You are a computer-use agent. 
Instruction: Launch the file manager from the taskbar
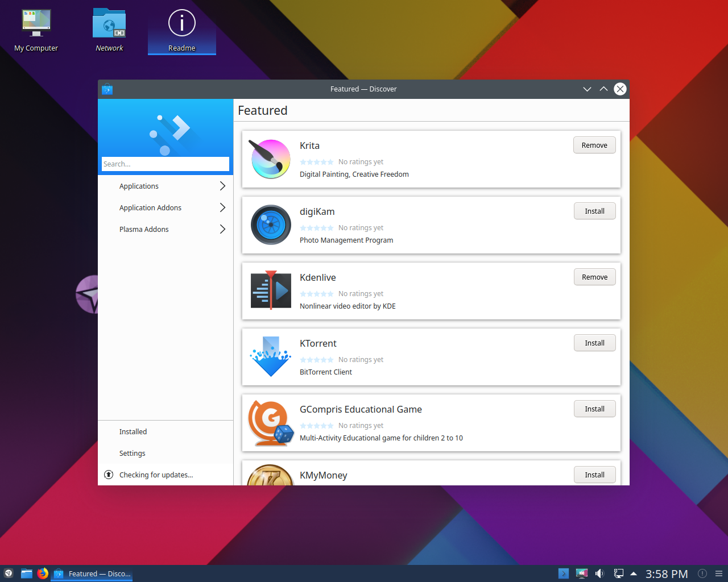(x=27, y=573)
